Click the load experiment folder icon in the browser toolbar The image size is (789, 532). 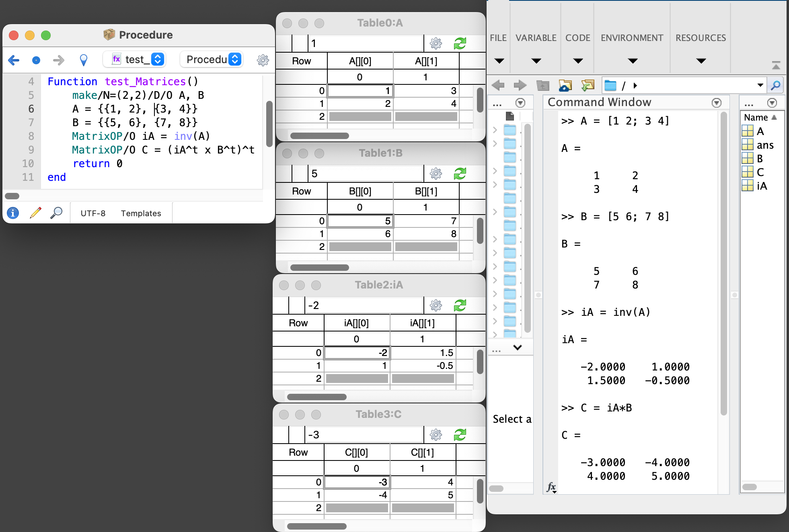(565, 85)
